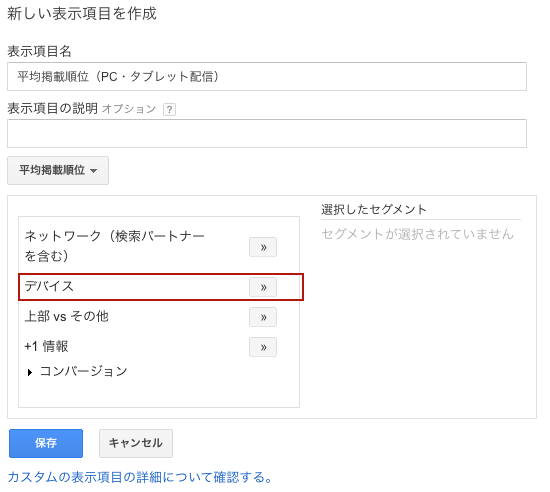
Task: Choose the +1 情報 list item
Action: click(46, 346)
